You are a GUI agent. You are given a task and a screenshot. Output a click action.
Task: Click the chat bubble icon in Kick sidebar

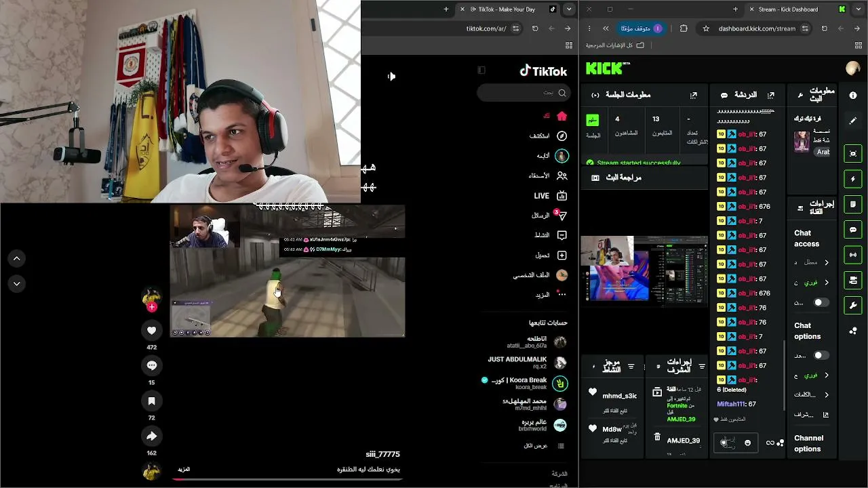(853, 230)
